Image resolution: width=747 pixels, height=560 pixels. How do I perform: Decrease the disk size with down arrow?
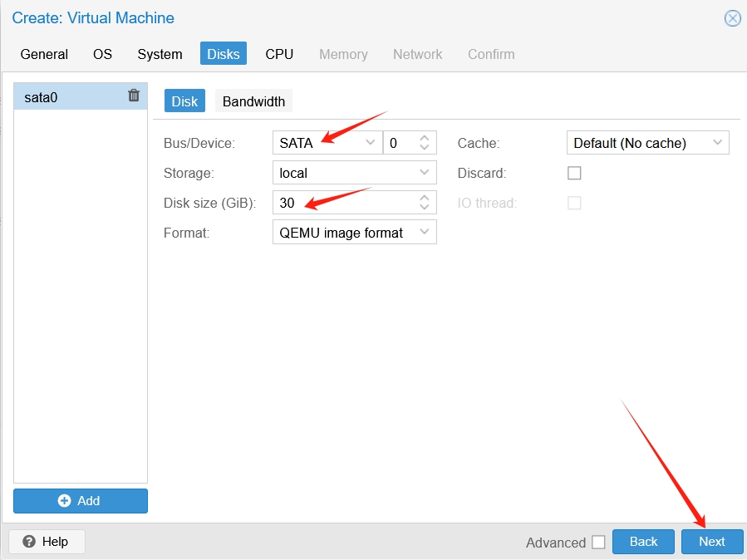click(424, 208)
